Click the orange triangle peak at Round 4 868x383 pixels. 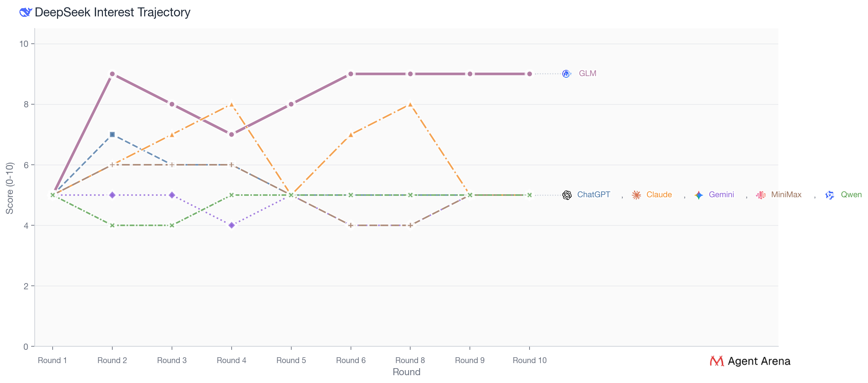click(232, 105)
